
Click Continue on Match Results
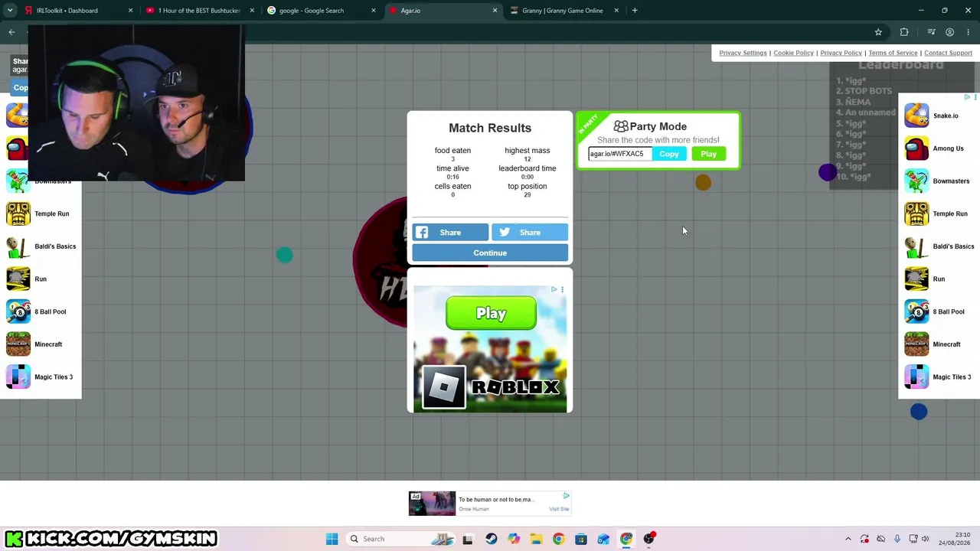[490, 253]
